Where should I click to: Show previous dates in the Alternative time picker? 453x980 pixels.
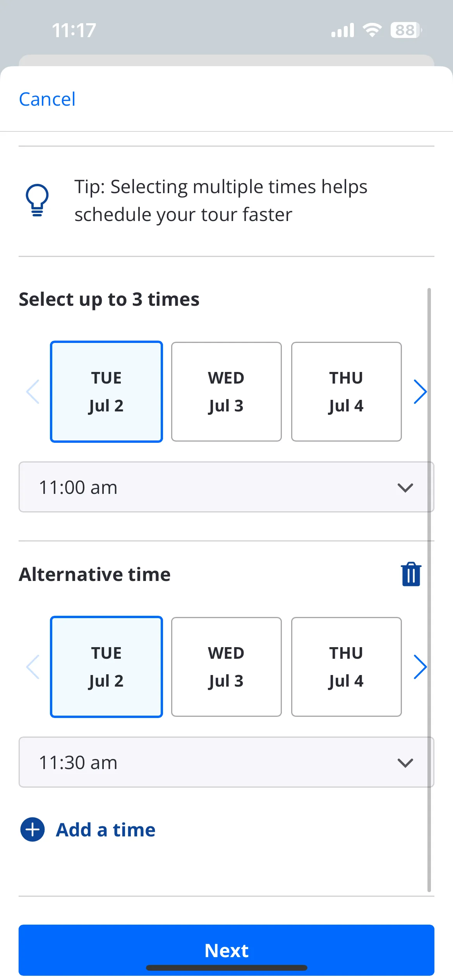[33, 667]
